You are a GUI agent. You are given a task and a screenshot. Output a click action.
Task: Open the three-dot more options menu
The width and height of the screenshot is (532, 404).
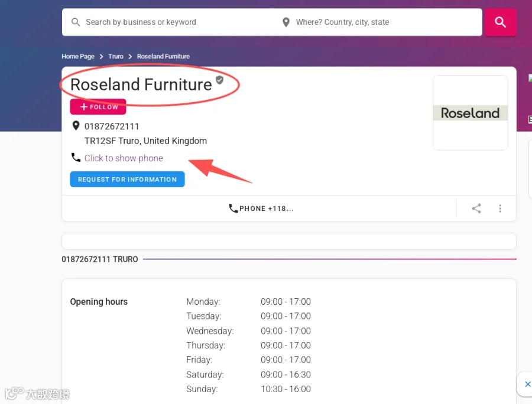[x=500, y=208]
